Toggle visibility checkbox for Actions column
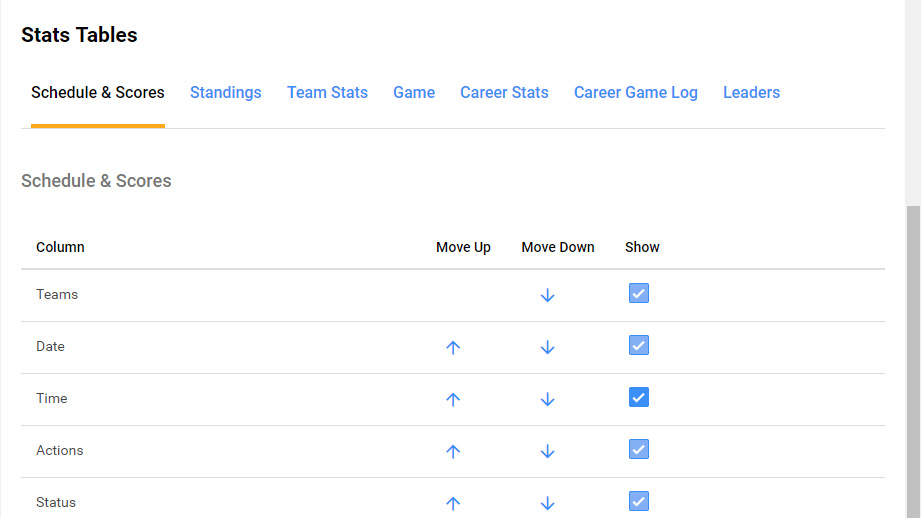Image resolution: width=921 pixels, height=518 pixels. 639,449
